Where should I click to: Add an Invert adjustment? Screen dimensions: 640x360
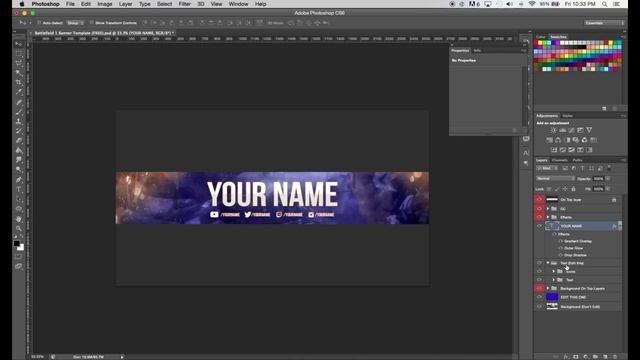click(x=554, y=150)
